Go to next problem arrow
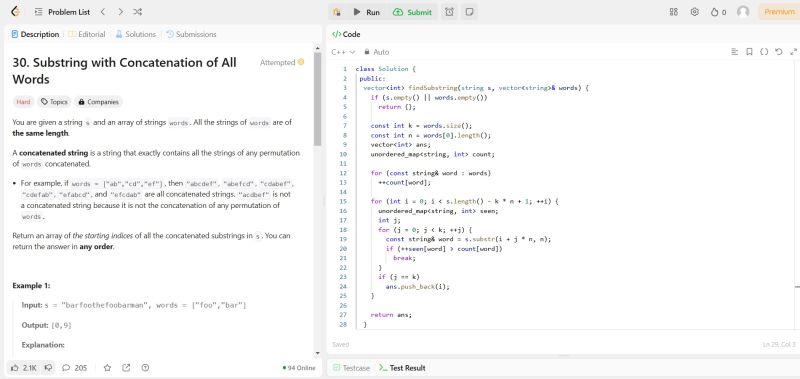The width and height of the screenshot is (800, 379). pos(120,12)
